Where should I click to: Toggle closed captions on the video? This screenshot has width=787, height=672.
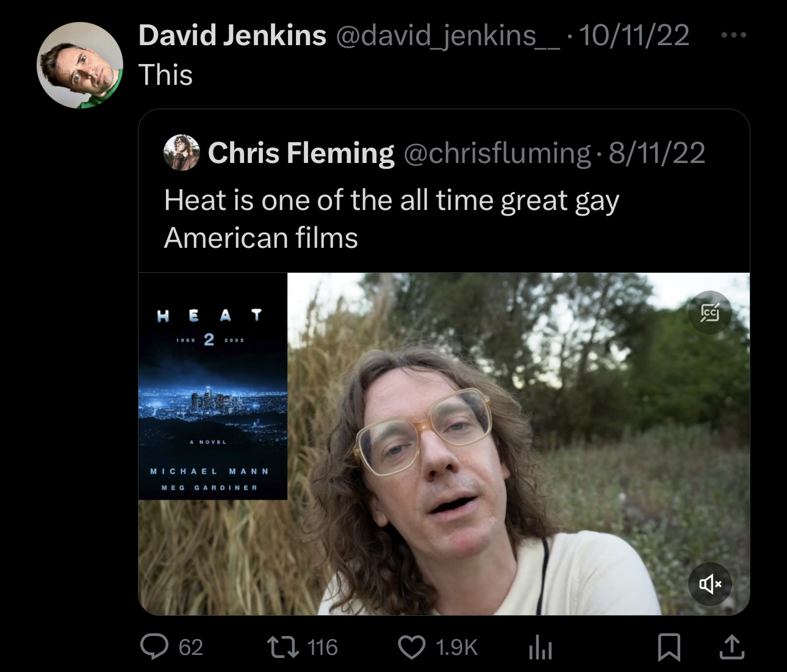coord(710,313)
